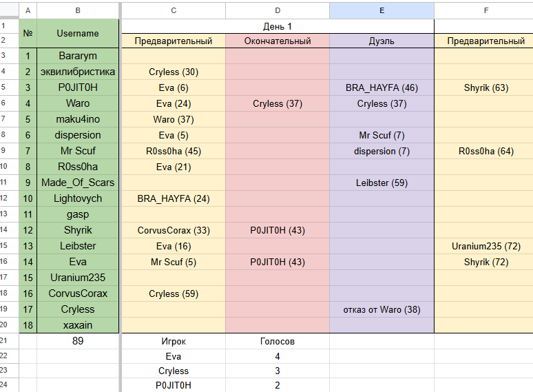This screenshot has height=392, width=533.
Task: Select the Игрок label cell
Action: click(x=174, y=341)
